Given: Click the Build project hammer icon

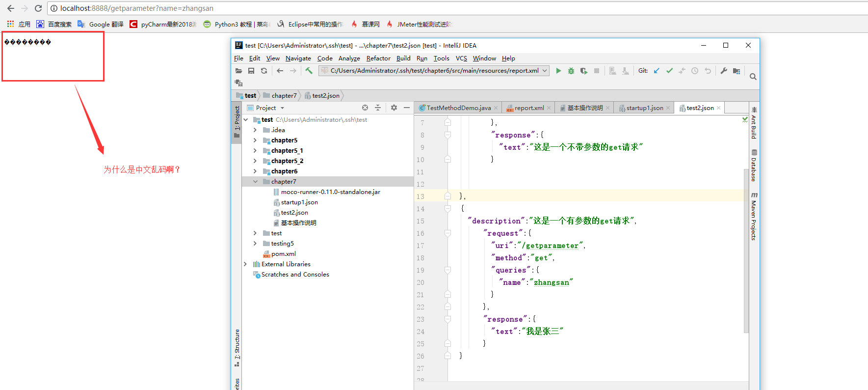Looking at the screenshot, I should 309,71.
